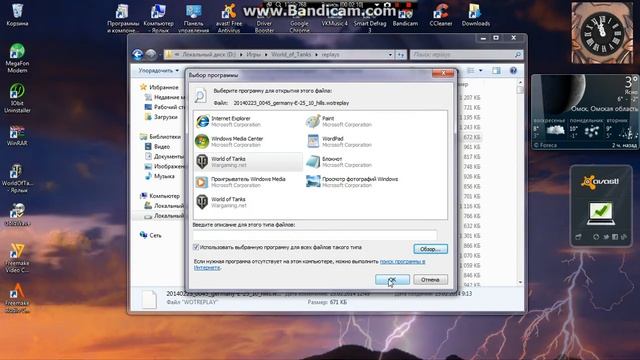Click file type description input field
This screenshot has height=360, width=640.
315,235
